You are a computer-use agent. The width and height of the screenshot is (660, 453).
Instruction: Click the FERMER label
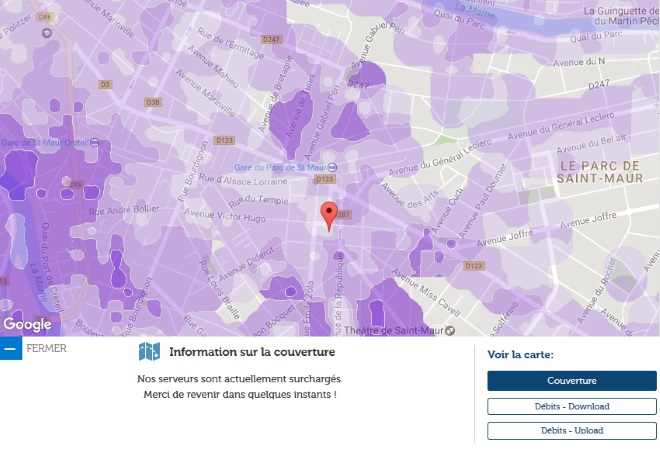pyautogui.click(x=46, y=349)
